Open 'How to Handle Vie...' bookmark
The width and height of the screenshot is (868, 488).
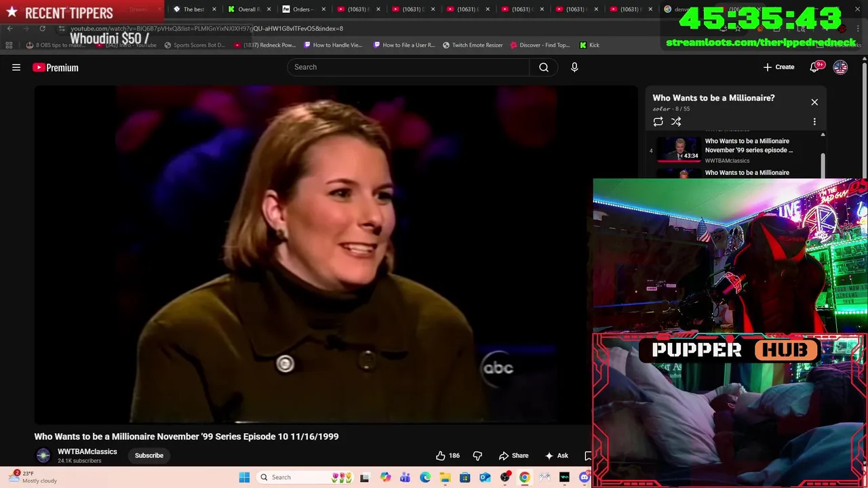click(x=334, y=45)
